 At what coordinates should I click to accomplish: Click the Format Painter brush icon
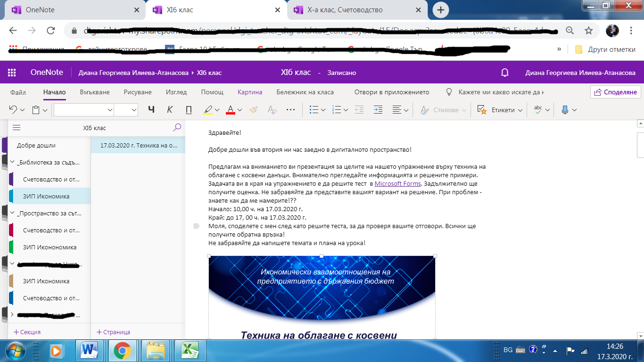click(254, 110)
